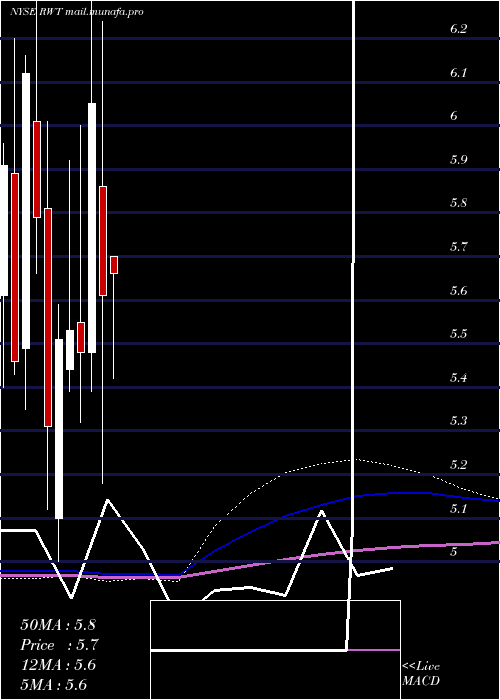The image size is (500, 700).
Task: Click the Price : 5.7 label
Action: point(59,645)
